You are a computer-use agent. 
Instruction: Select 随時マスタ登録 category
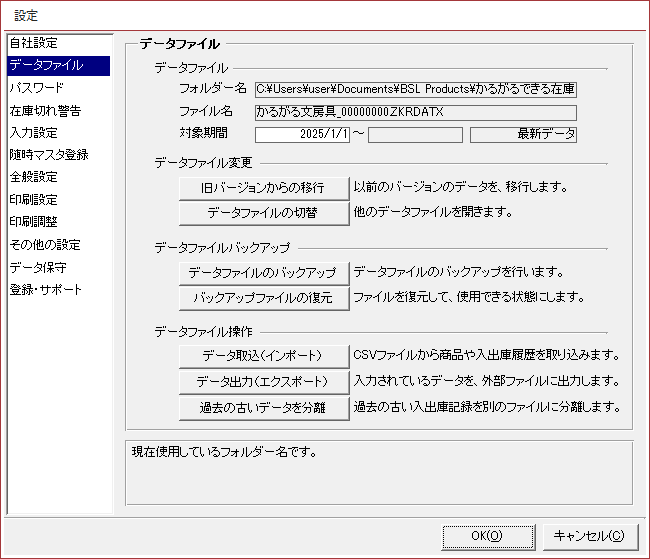[x=49, y=155]
